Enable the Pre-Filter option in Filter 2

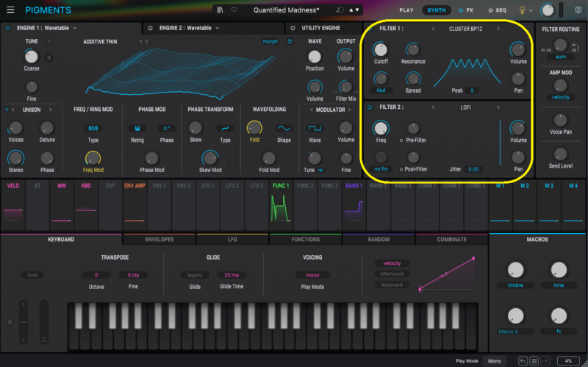(x=401, y=140)
